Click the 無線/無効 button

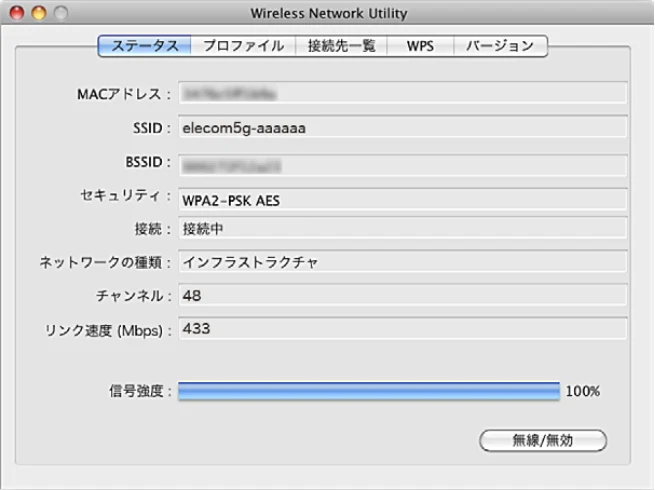tap(543, 440)
